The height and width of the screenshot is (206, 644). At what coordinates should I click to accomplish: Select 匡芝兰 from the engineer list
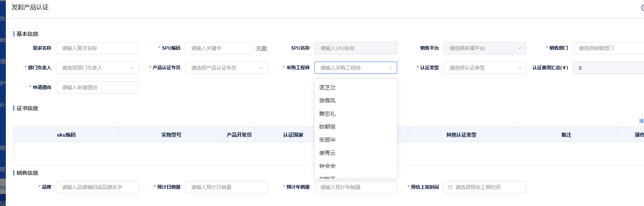[327, 87]
